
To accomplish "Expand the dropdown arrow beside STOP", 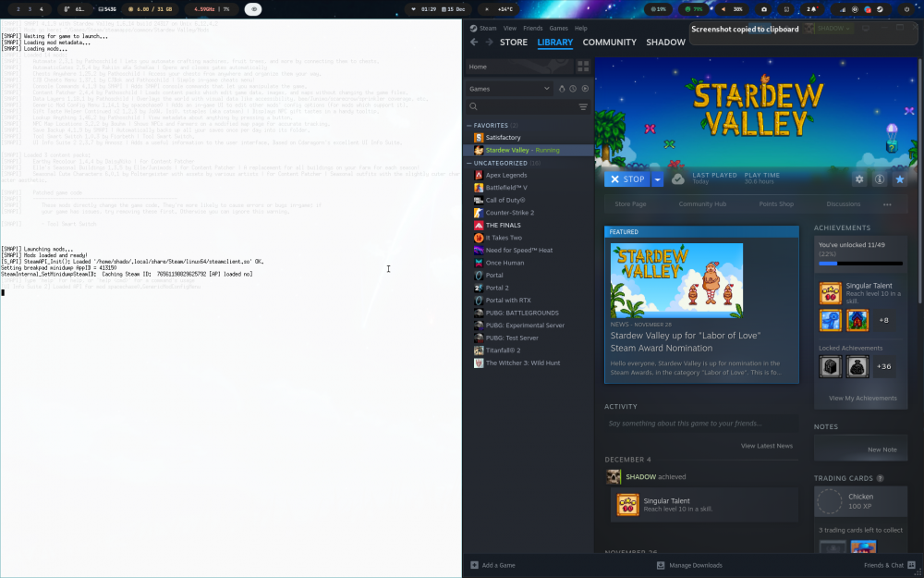I will tap(657, 179).
